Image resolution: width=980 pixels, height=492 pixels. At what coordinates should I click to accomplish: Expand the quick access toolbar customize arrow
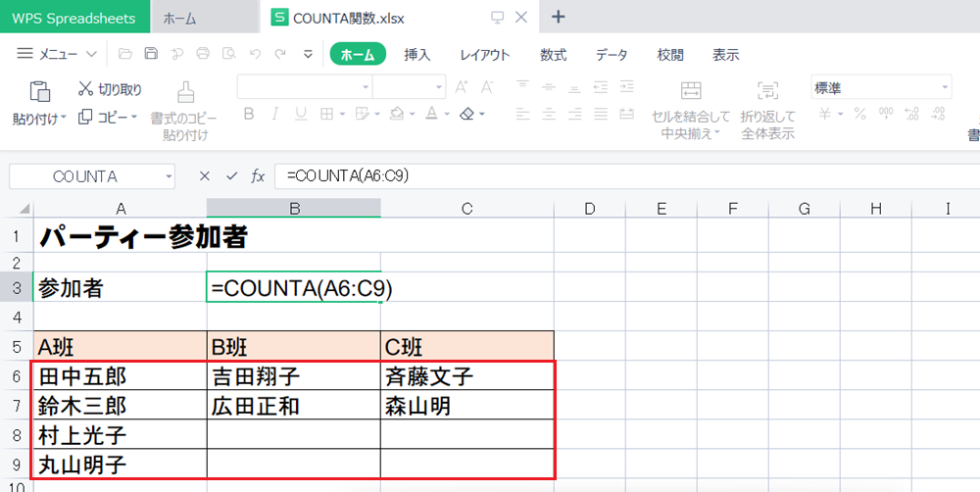(x=308, y=54)
